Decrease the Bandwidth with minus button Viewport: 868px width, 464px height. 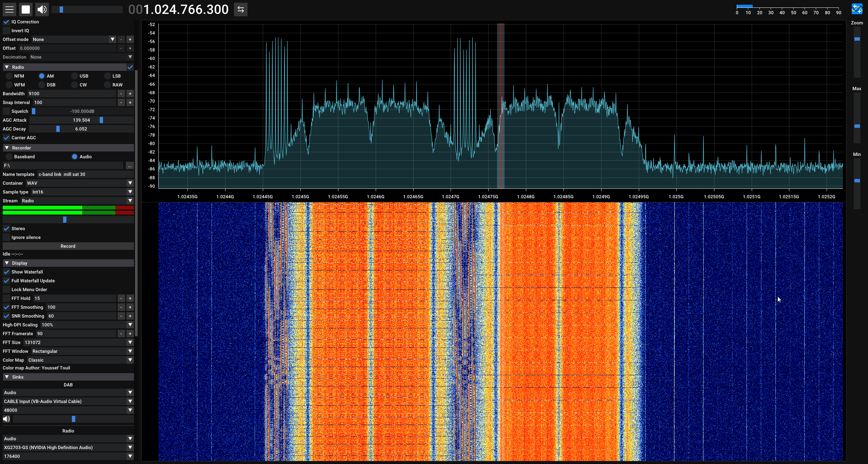(121, 94)
